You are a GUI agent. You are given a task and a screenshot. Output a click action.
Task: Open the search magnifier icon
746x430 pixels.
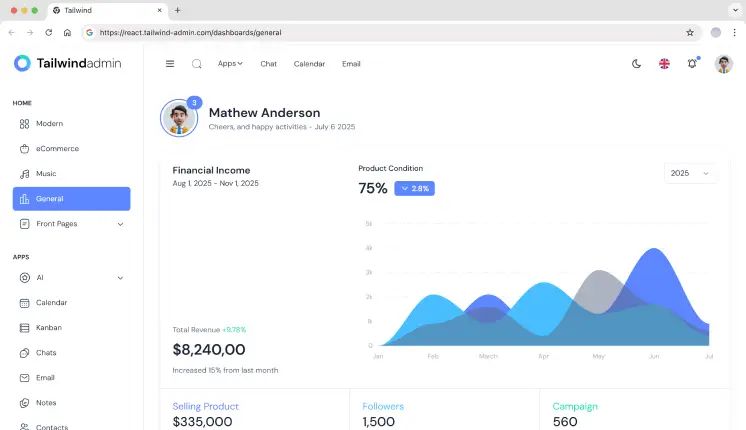pos(196,64)
